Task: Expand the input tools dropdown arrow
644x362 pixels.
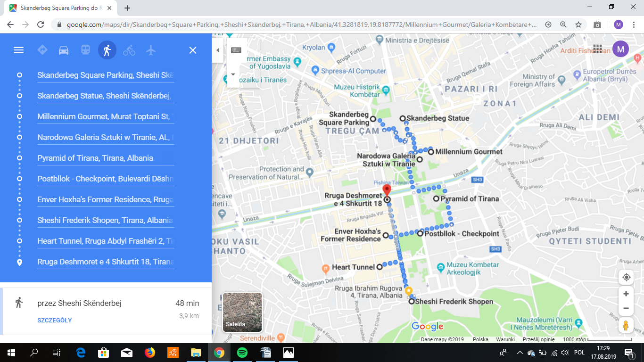Action: coord(233,74)
